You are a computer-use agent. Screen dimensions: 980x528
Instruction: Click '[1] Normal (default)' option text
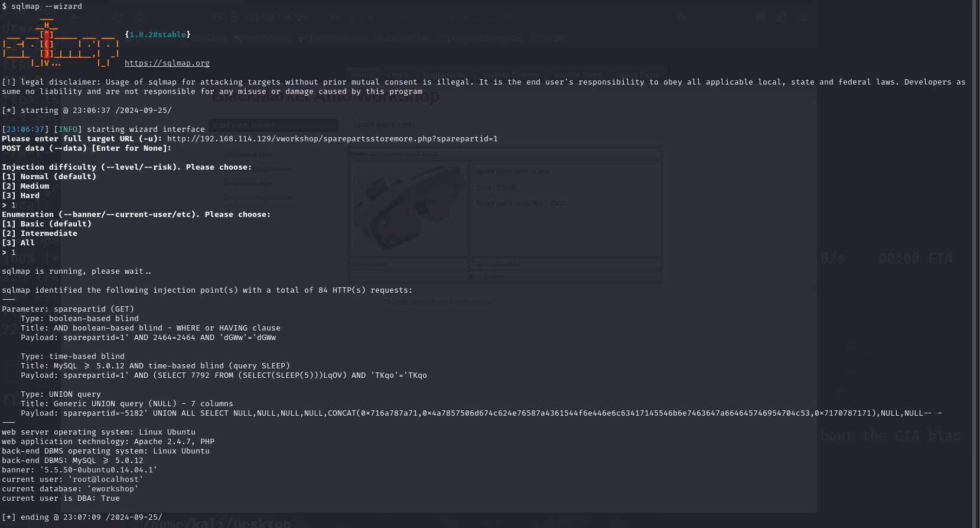click(49, 176)
